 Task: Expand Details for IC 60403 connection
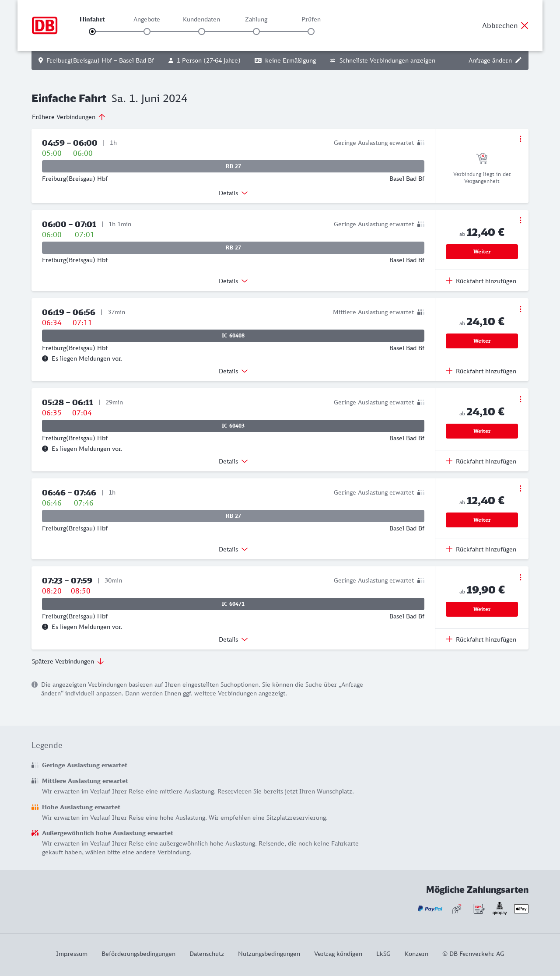(233, 461)
